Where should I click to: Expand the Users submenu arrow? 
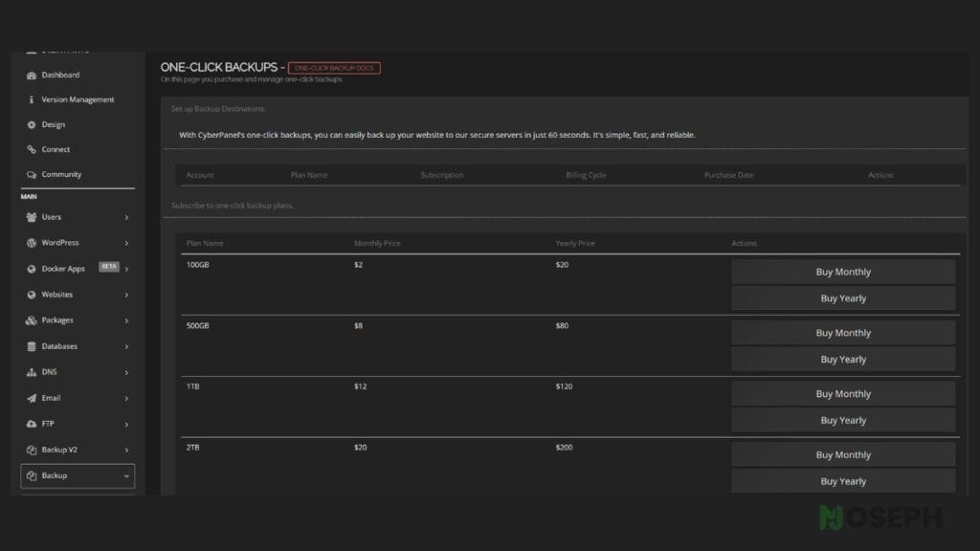tap(126, 217)
